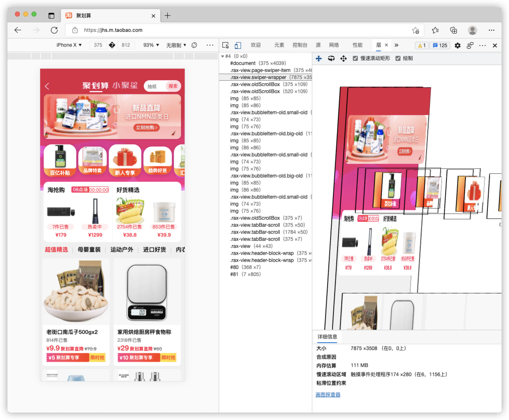This screenshot has height=420, width=509.
Task: Select the .rax-view (44 ×43) layer row
Action: [265, 246]
